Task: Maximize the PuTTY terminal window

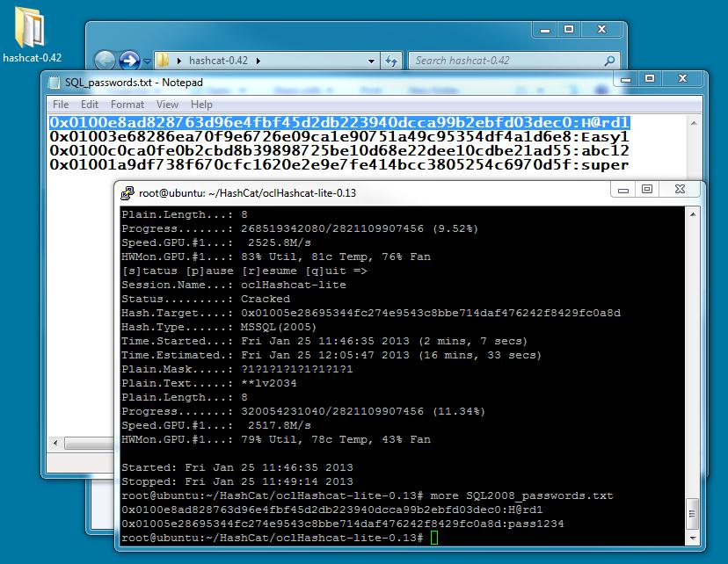Action: tap(647, 189)
